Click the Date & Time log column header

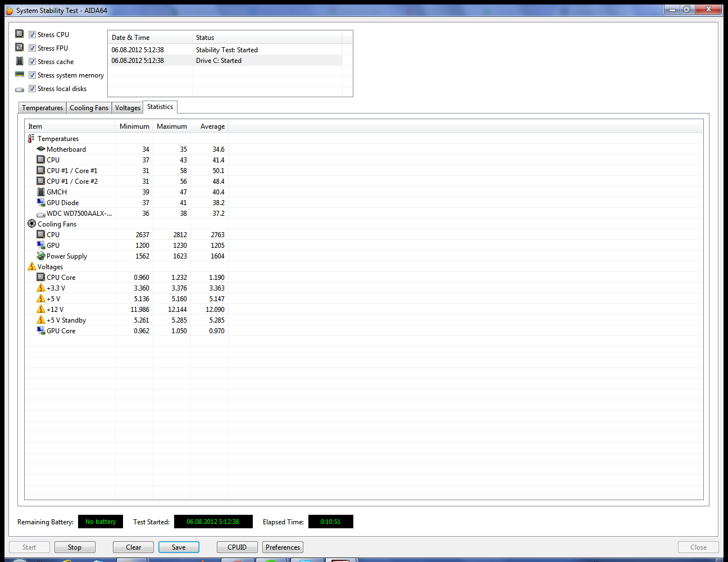(x=150, y=38)
